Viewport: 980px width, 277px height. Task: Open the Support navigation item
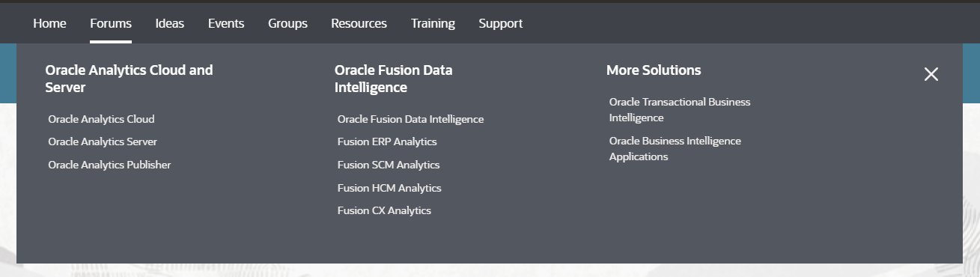pyautogui.click(x=501, y=23)
